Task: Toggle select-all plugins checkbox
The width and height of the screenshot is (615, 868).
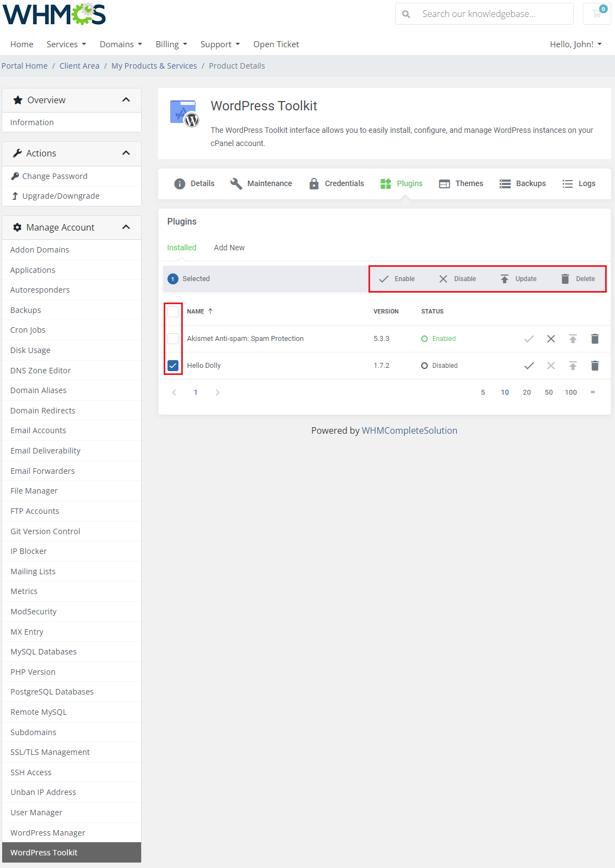Action: pyautogui.click(x=173, y=311)
